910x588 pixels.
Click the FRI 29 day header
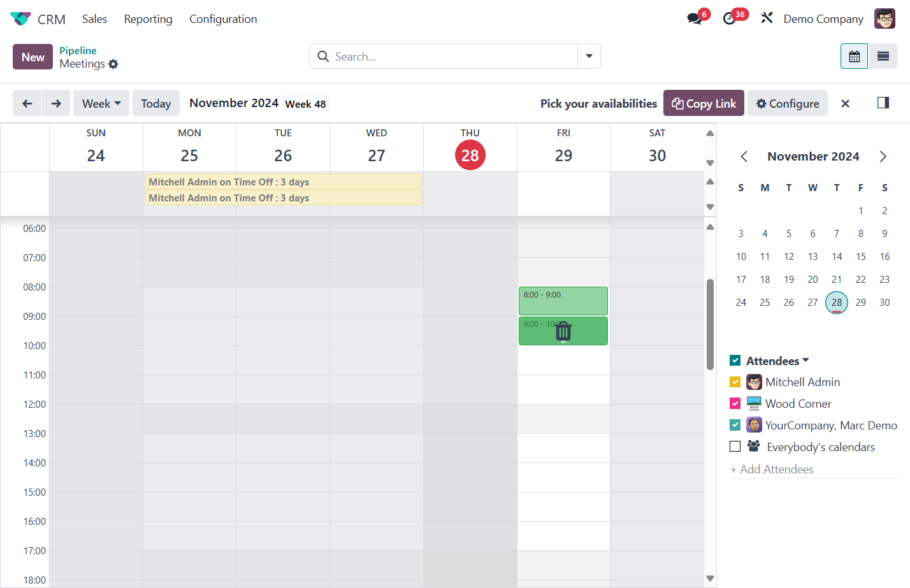(x=563, y=147)
